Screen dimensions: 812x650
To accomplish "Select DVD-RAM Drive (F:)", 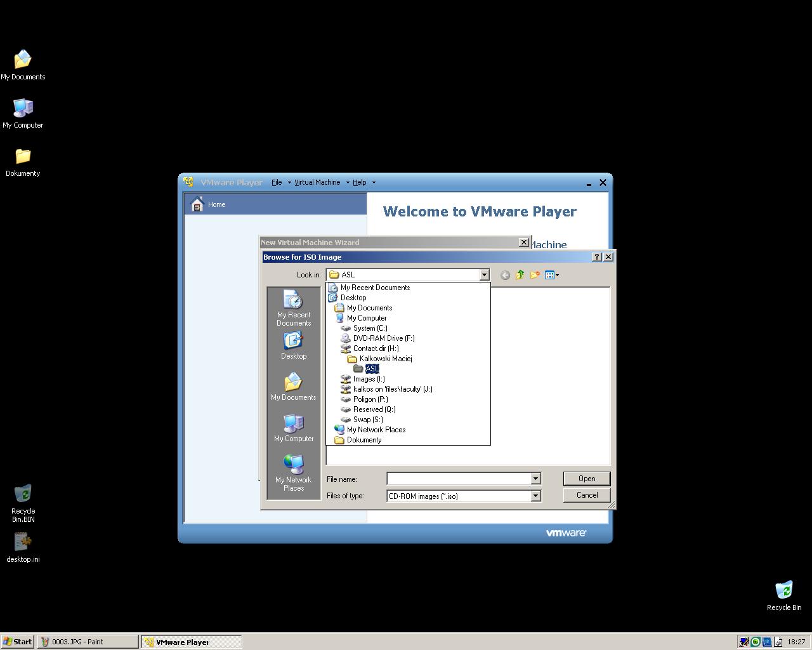I will (408, 338).
